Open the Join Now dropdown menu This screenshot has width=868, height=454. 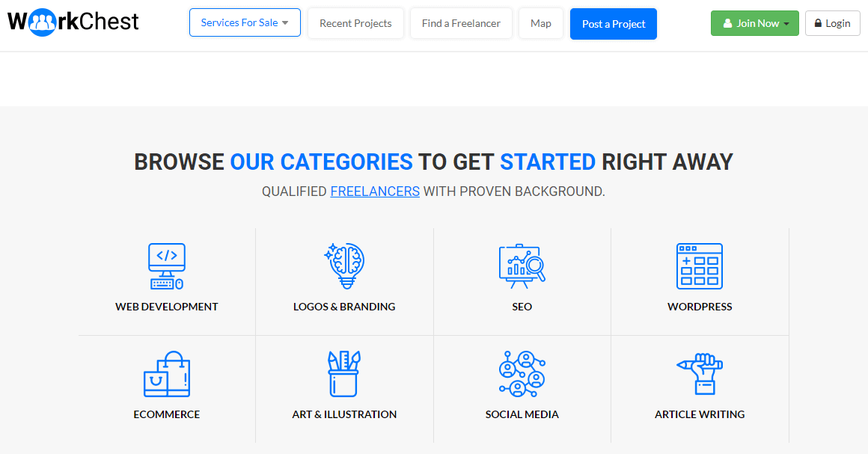coord(754,23)
